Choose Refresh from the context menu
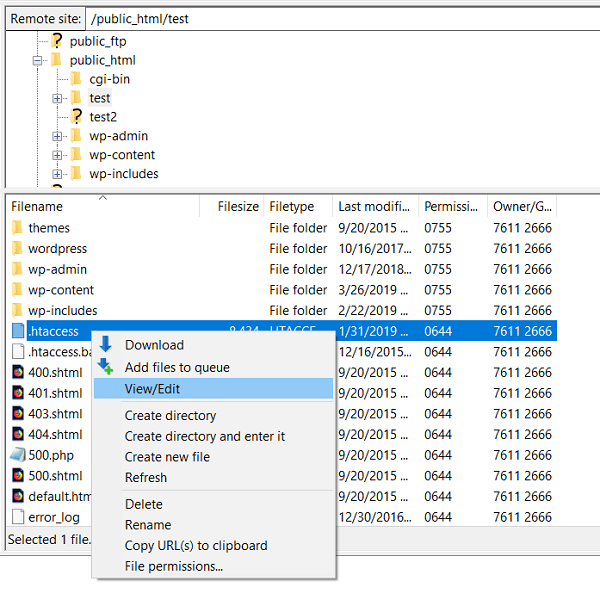This screenshot has width=600, height=606. [213, 477]
